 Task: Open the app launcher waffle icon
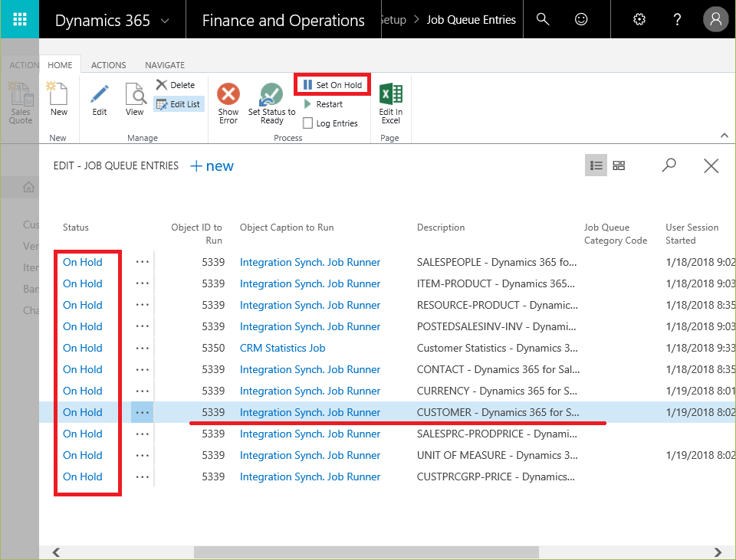pos(20,19)
